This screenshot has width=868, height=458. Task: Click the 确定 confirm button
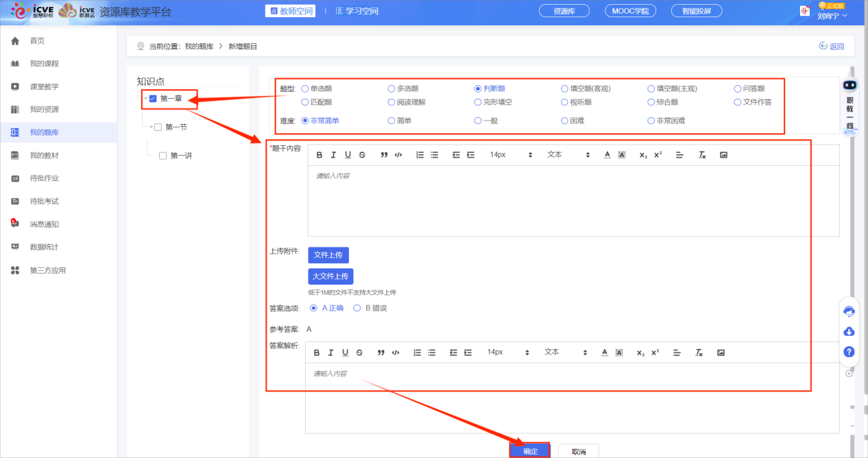pos(530,451)
